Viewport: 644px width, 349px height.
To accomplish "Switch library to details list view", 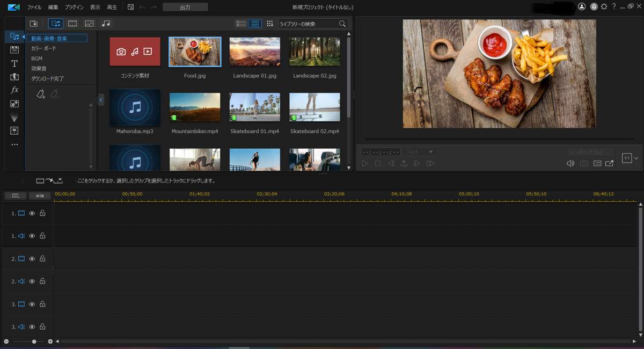I will 241,24.
